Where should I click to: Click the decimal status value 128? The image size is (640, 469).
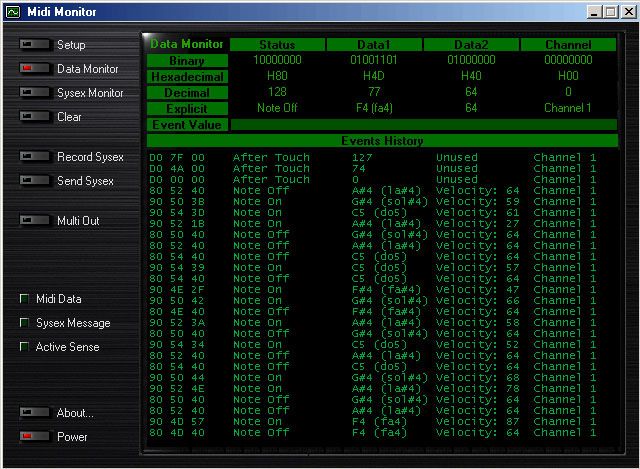[x=277, y=92]
